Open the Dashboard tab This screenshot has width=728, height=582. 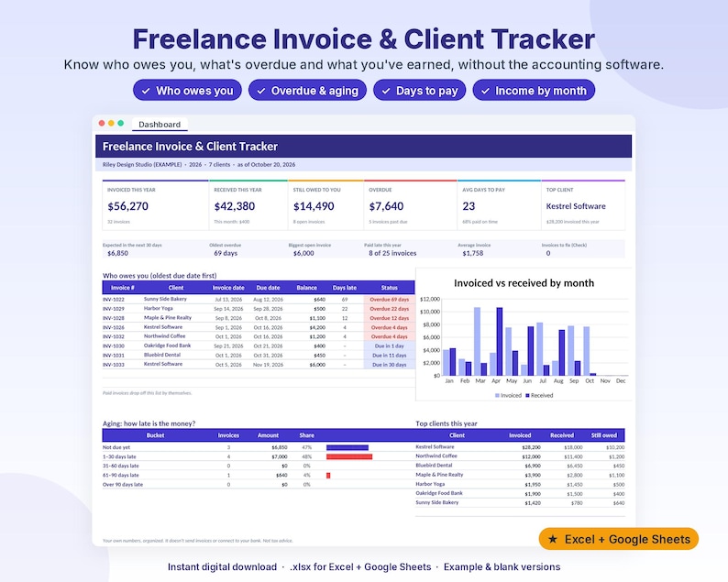[x=160, y=125]
